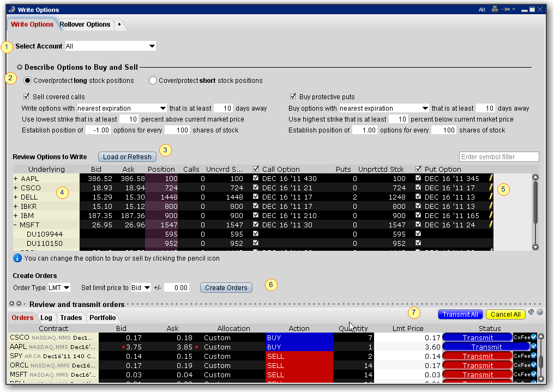Click the info icon beside the pencil hint
Image resolution: width=554 pixels, height=392 pixels.
click(x=17, y=258)
